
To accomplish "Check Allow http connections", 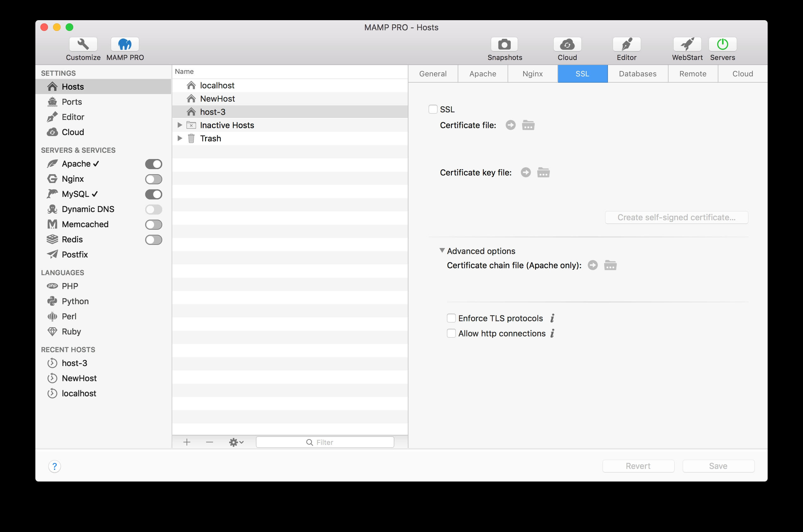I will pyautogui.click(x=451, y=333).
